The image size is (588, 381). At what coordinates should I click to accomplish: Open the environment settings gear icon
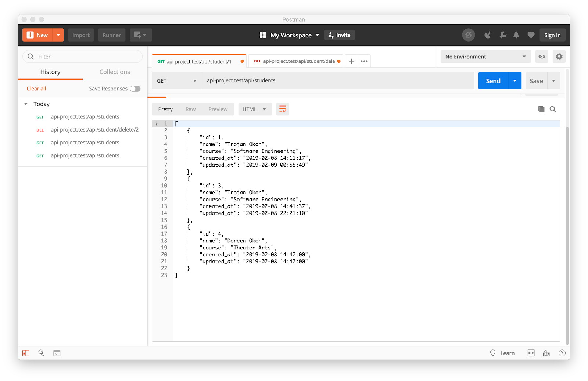point(559,57)
